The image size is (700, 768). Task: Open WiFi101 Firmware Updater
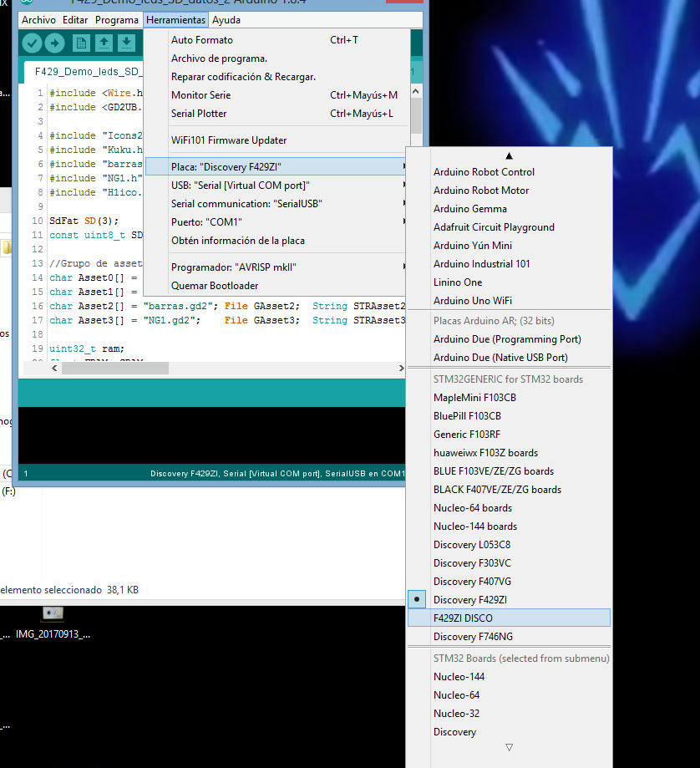(x=276, y=140)
